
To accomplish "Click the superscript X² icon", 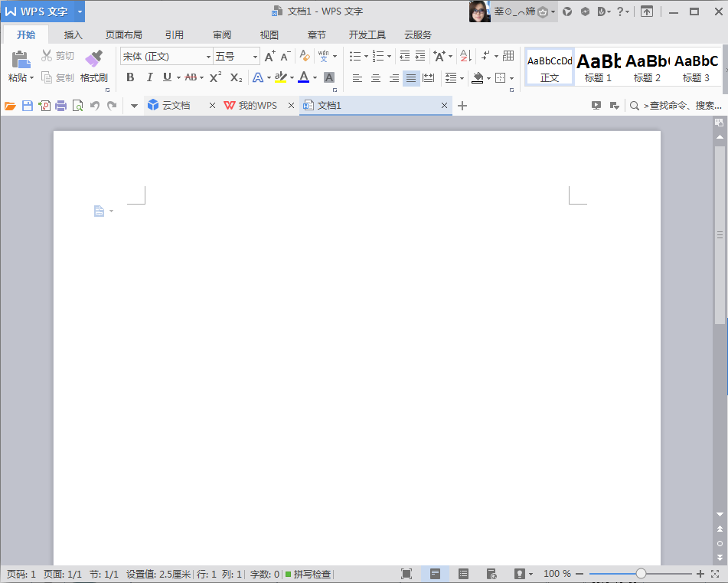I will coord(215,77).
